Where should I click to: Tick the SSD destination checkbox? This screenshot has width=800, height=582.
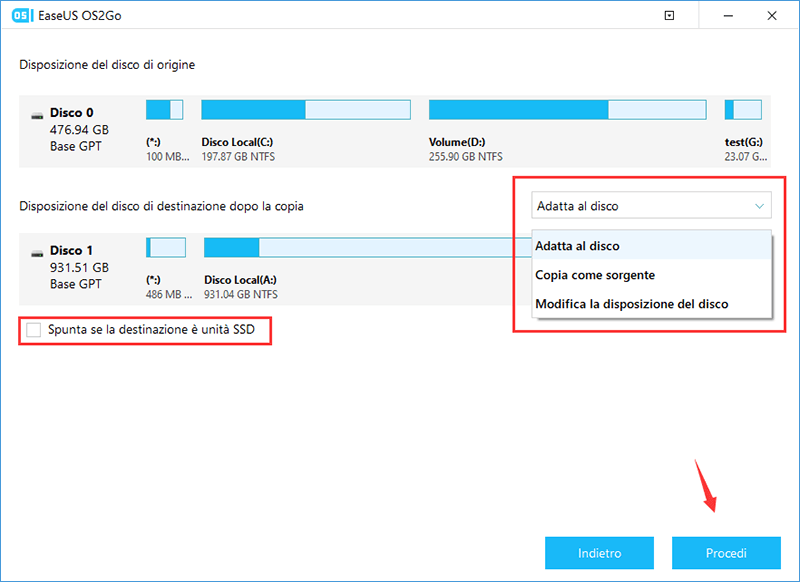pyautogui.click(x=34, y=330)
